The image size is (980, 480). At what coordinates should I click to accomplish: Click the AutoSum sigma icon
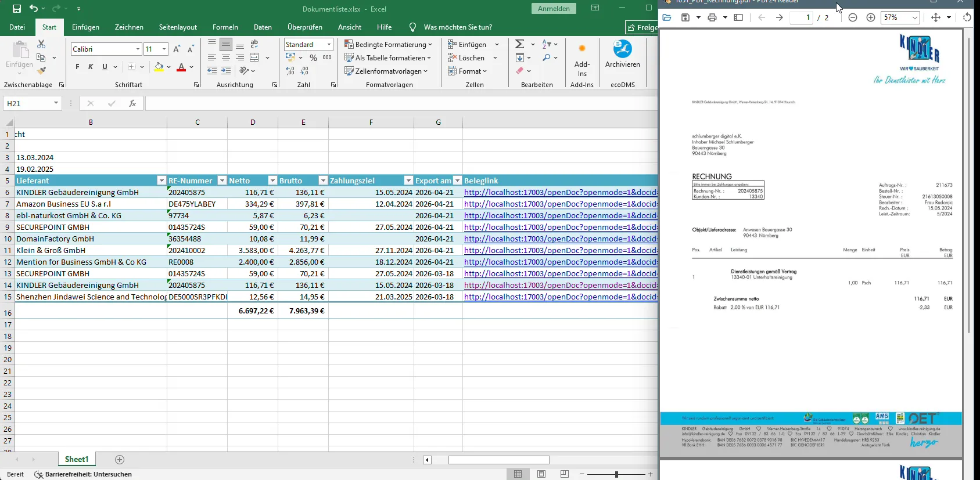520,44
